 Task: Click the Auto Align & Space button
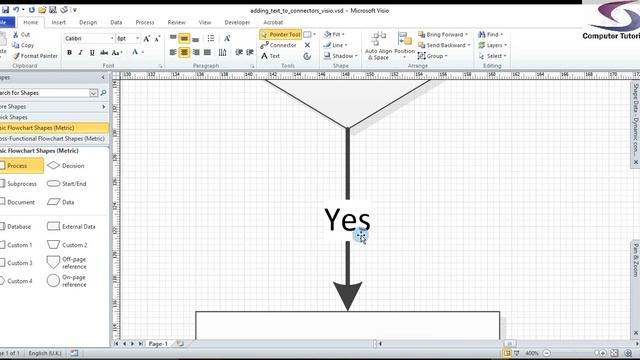378,46
